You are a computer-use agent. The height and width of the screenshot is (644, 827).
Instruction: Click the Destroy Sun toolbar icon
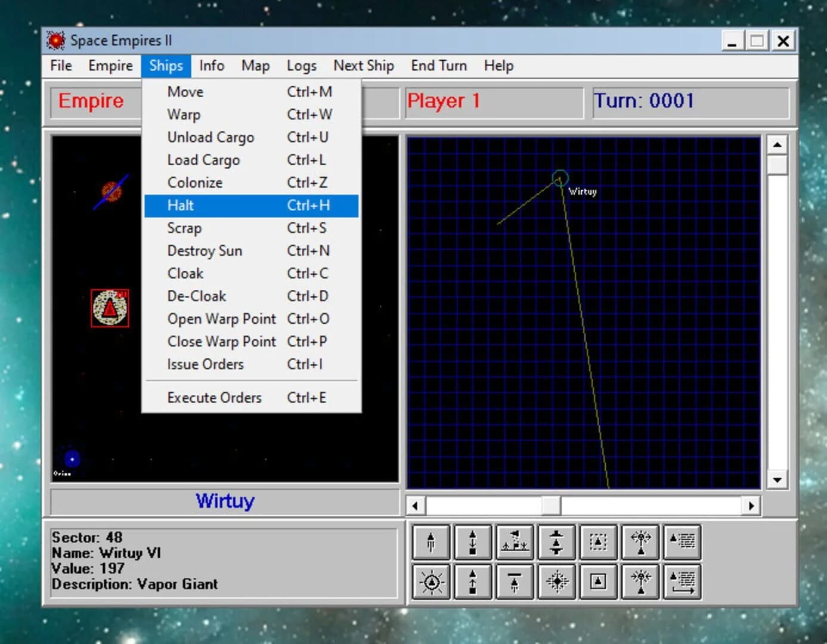[430, 581]
